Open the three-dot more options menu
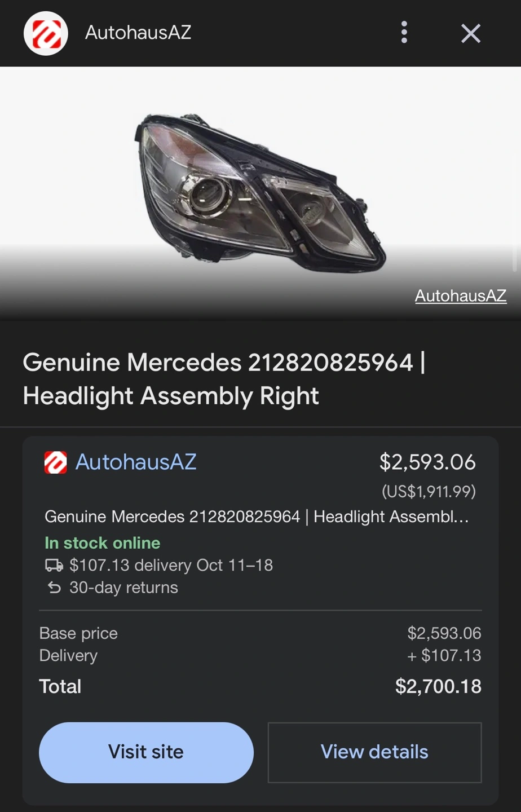 [404, 33]
